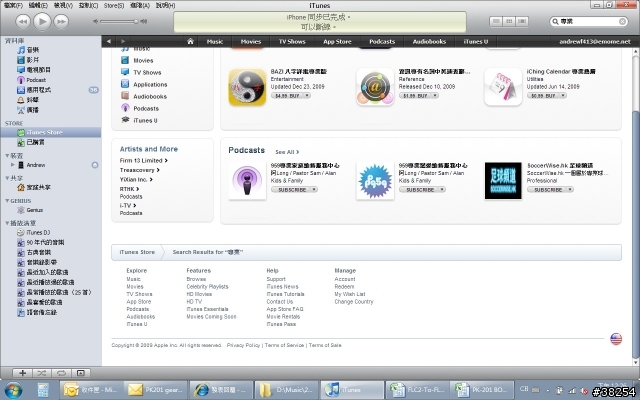
Task: Open the BAZI yin-yang app icon
Action: [247, 87]
